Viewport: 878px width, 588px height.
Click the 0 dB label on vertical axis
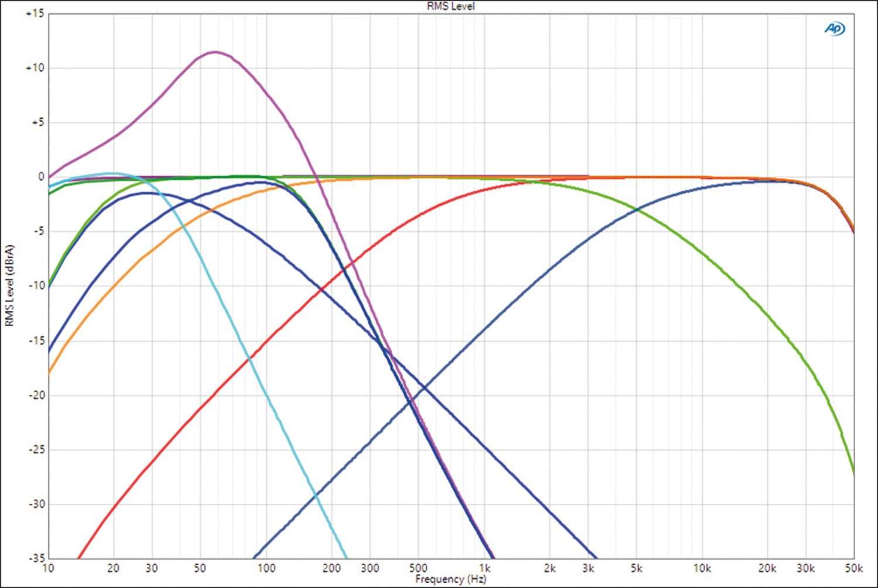pyautogui.click(x=41, y=177)
